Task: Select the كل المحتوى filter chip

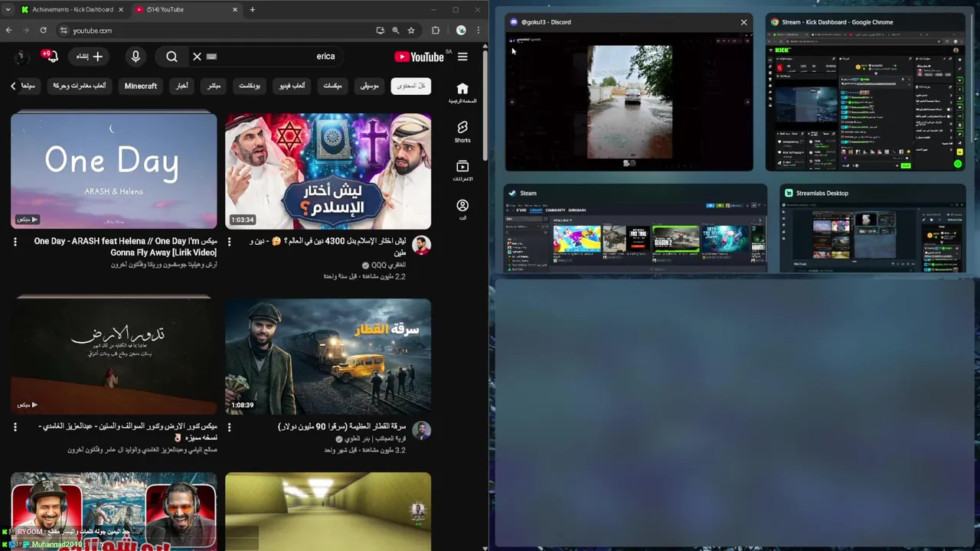Action: [x=411, y=86]
